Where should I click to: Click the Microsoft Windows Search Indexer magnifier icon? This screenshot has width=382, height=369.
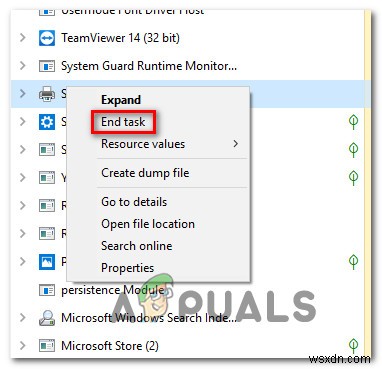point(47,318)
